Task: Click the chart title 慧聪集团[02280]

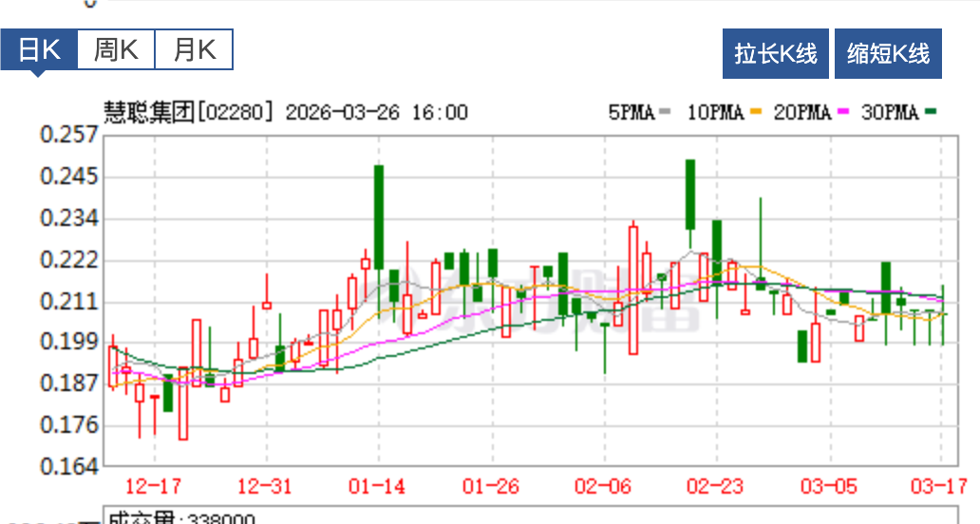Action: click(x=189, y=113)
